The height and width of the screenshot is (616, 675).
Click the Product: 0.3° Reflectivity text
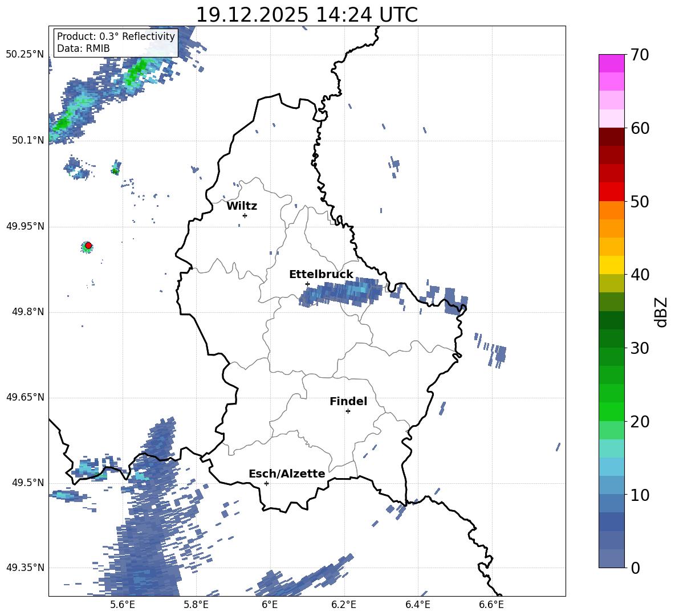[116, 36]
